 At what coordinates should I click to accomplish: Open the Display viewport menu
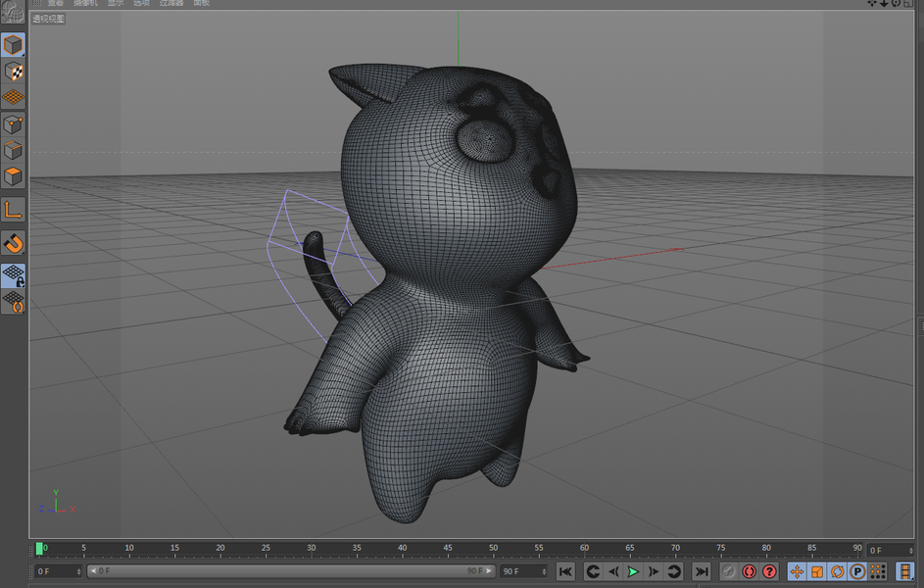click(x=116, y=2)
